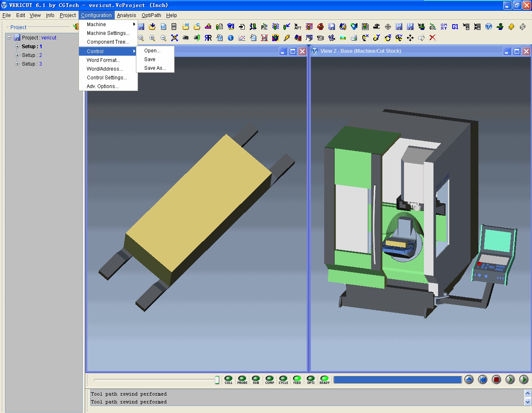Click the red Stop simulation button
This screenshot has height=413, width=532.
496,379
